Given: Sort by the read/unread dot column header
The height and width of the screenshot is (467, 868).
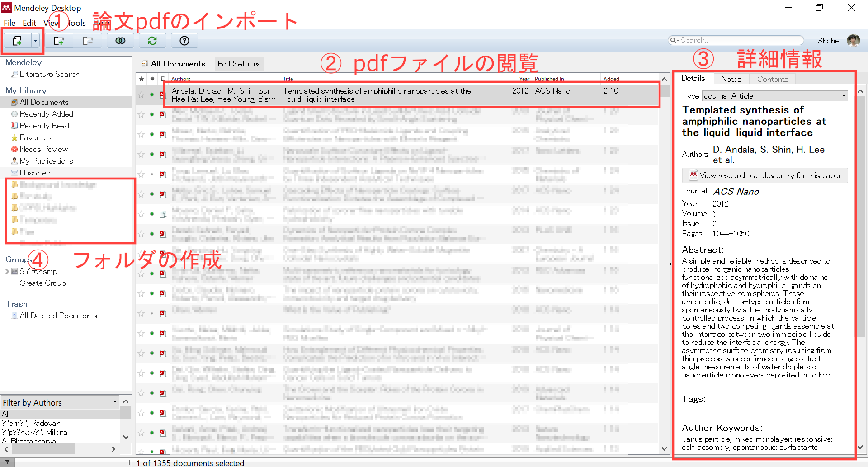Looking at the screenshot, I should tap(152, 79).
